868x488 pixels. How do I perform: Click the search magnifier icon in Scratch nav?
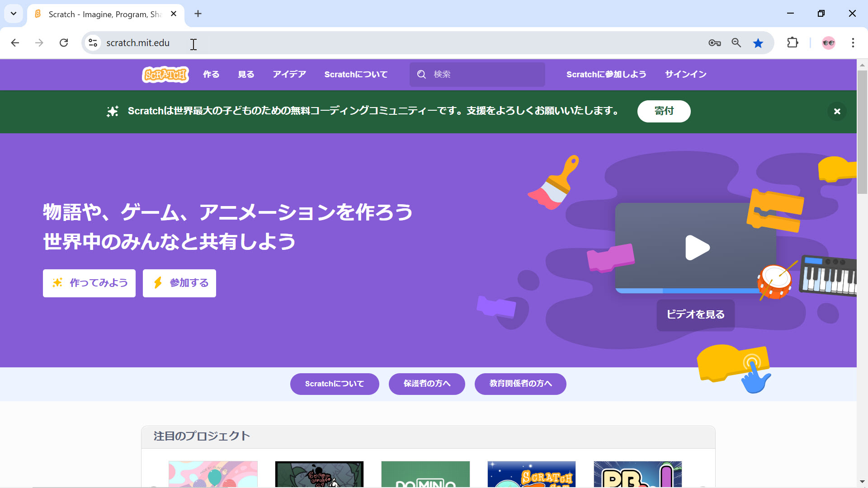tap(421, 74)
